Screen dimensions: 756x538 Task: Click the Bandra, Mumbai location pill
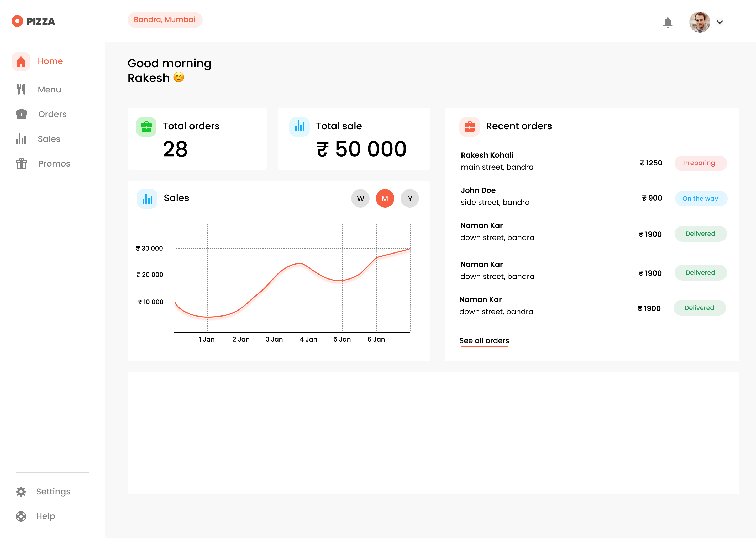click(165, 20)
